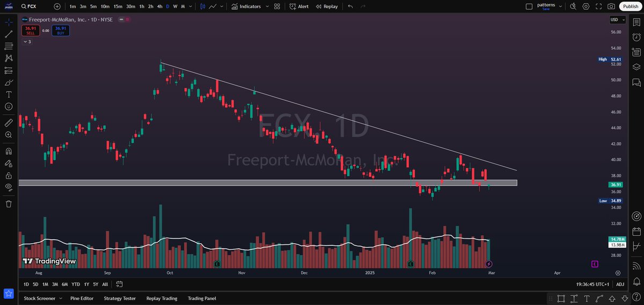Open the alerts panel clock icon

pyautogui.click(x=636, y=38)
